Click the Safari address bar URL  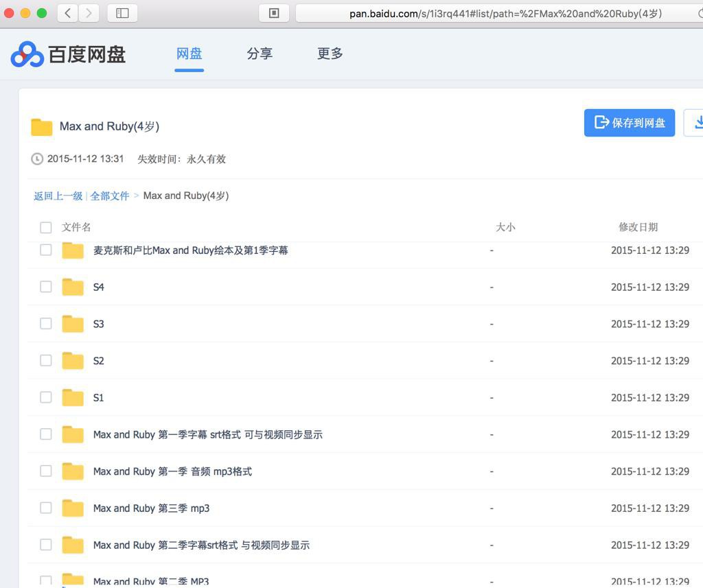point(505,14)
